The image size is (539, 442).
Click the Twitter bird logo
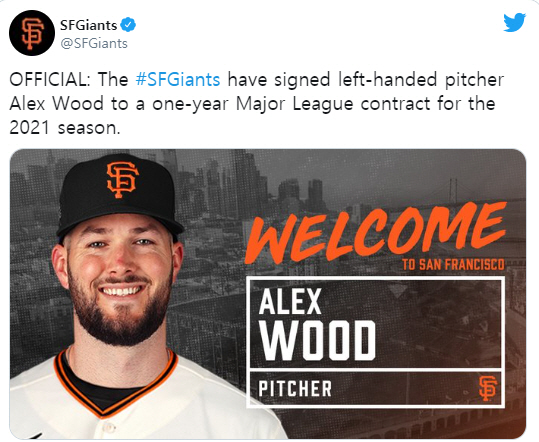515,22
